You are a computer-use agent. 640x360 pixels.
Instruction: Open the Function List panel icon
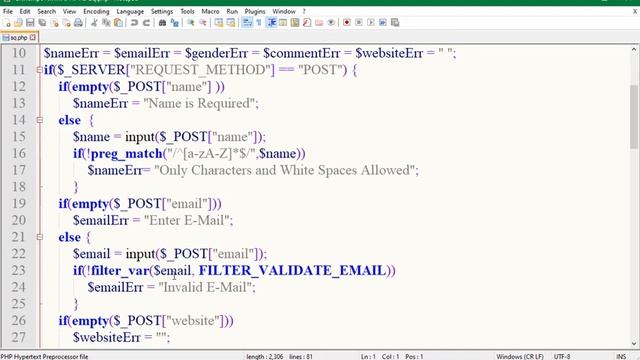[x=307, y=23]
